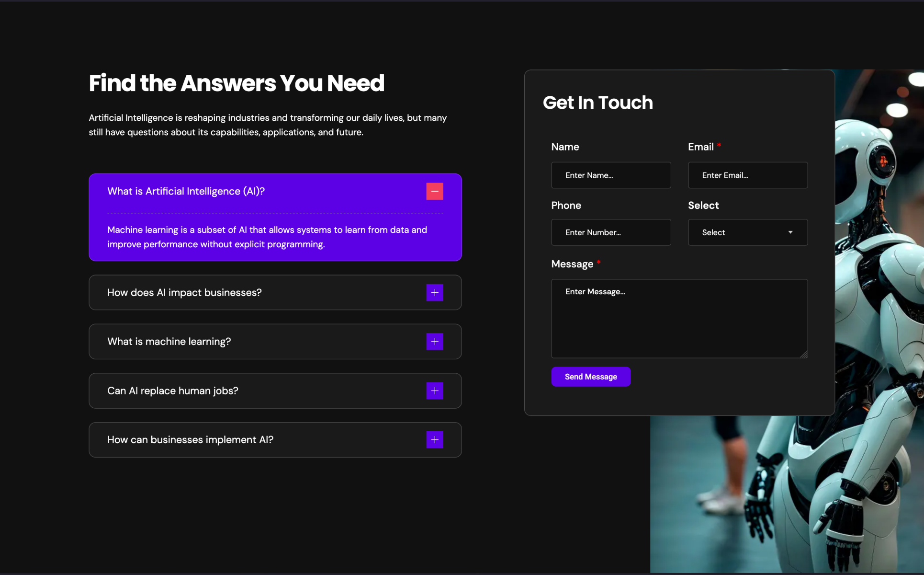
Task: Click the message textarea resize handle
Action: click(x=804, y=354)
